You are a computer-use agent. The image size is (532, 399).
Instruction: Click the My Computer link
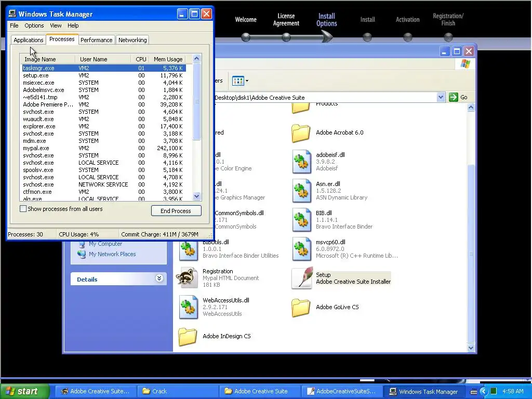[x=105, y=244]
